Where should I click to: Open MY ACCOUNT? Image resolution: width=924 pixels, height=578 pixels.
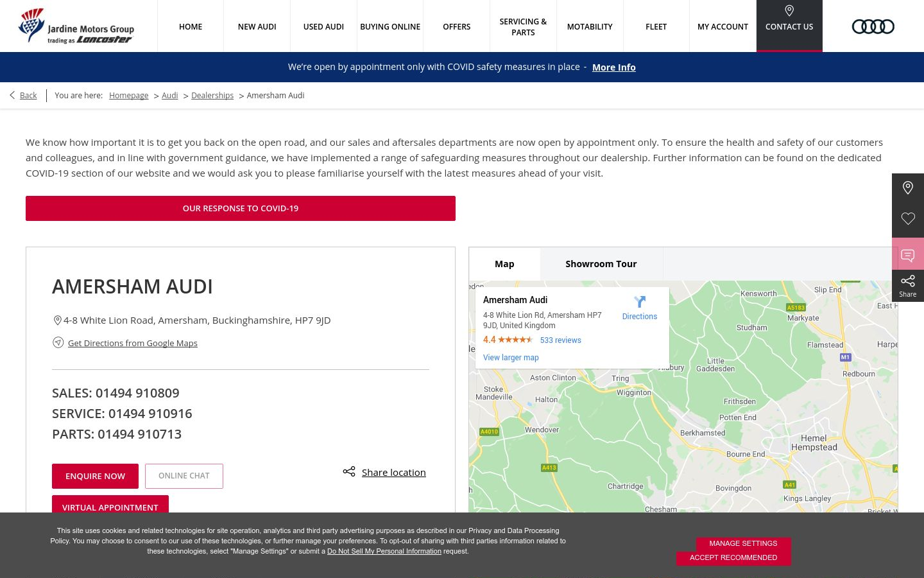tap(723, 26)
